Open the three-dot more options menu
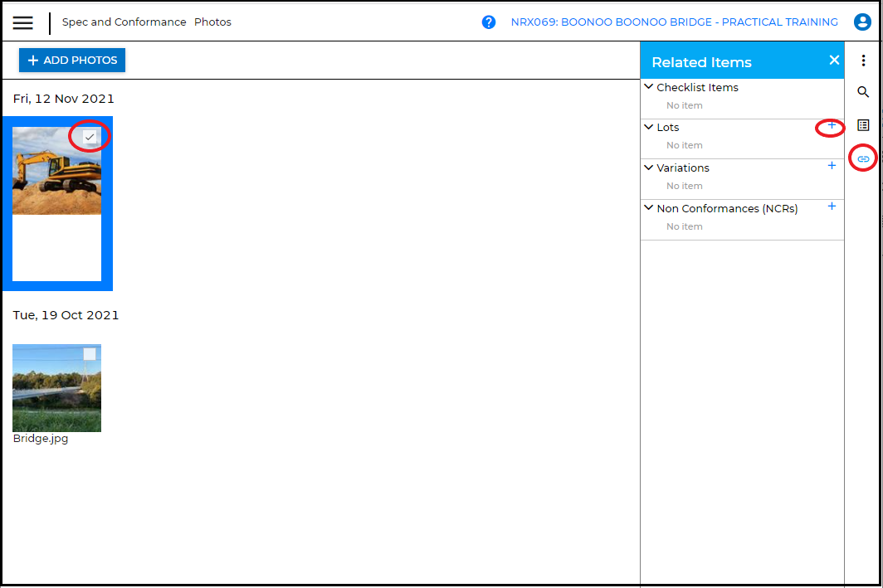The width and height of the screenshot is (883, 588). pos(863,61)
